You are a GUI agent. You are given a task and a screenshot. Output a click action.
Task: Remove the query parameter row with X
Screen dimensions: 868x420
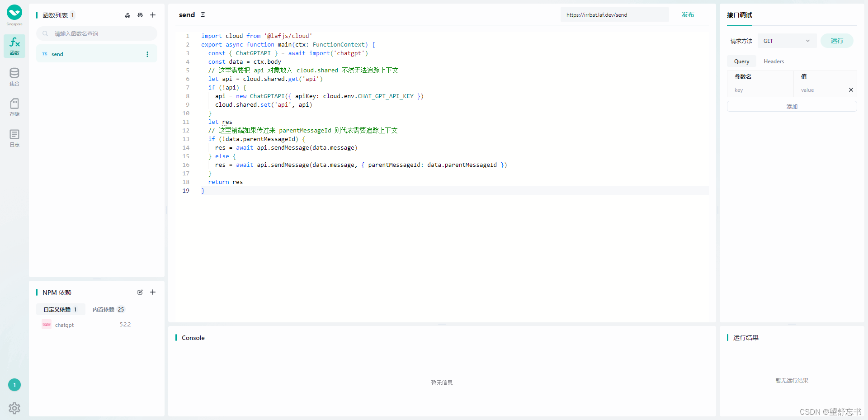click(851, 90)
